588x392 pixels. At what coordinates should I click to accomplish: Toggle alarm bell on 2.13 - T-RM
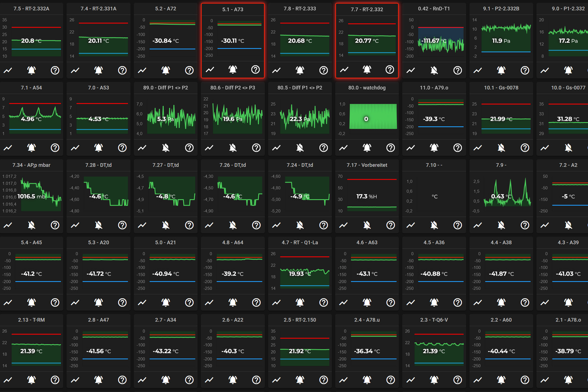tap(31, 380)
